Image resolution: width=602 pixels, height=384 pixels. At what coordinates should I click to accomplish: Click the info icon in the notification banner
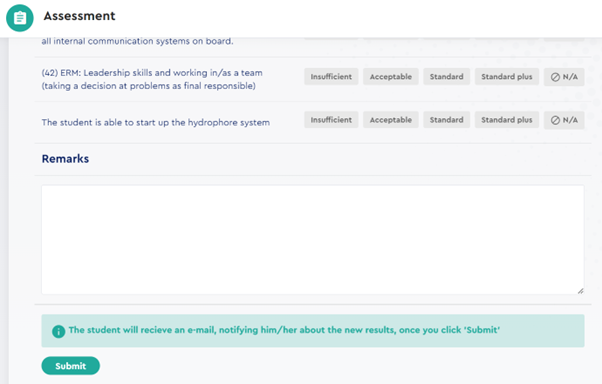coord(58,331)
